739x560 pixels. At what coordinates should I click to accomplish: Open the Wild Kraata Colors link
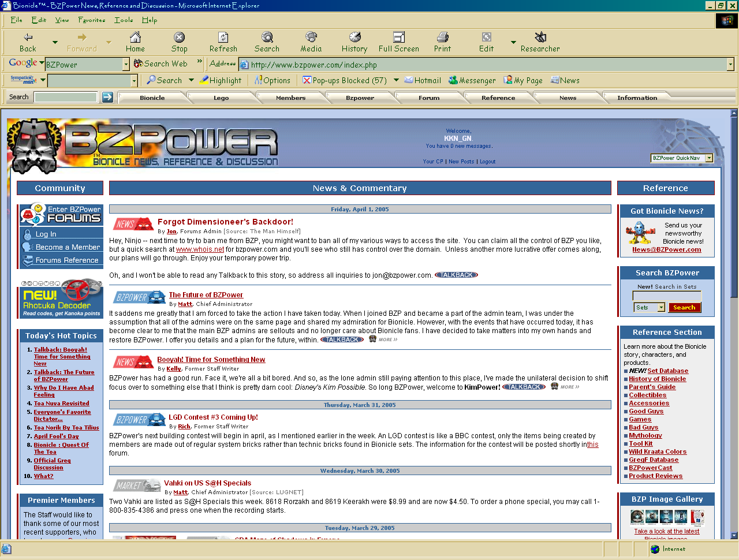click(x=658, y=452)
